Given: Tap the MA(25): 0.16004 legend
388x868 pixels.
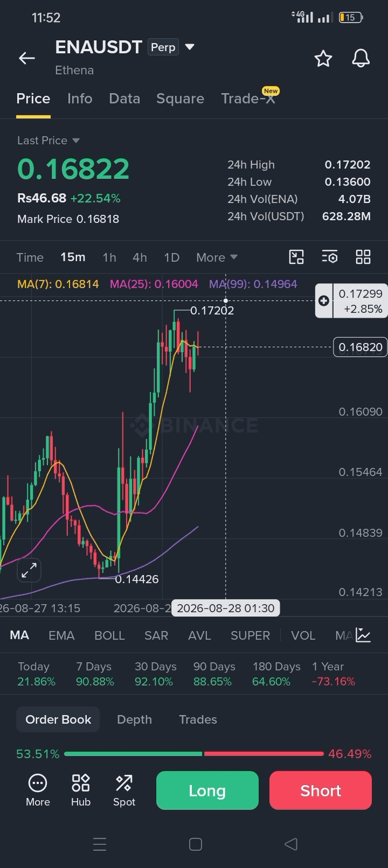Looking at the screenshot, I should 154,284.
